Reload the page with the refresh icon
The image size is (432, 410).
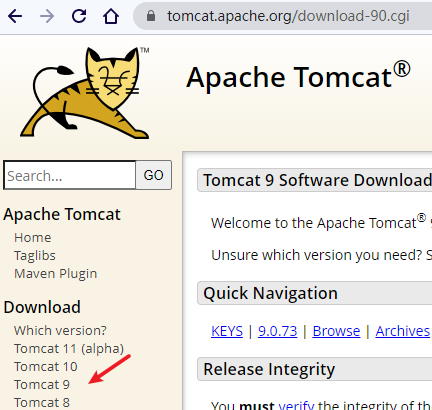(79, 16)
